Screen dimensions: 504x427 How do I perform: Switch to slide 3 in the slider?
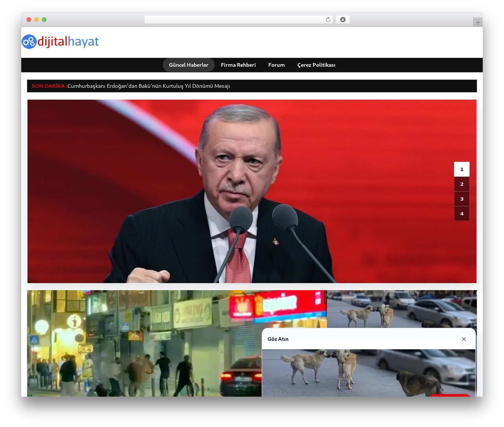click(462, 199)
